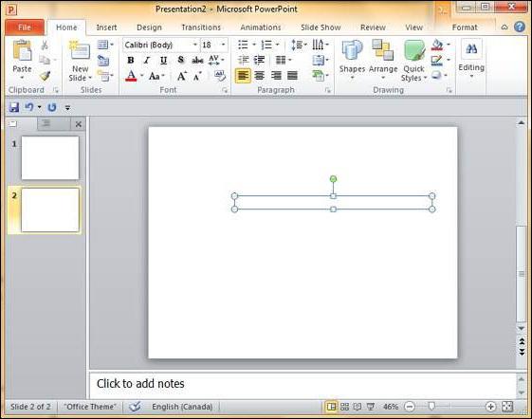The width and height of the screenshot is (532, 419).
Task: Open the Arrange options
Action: [383, 61]
